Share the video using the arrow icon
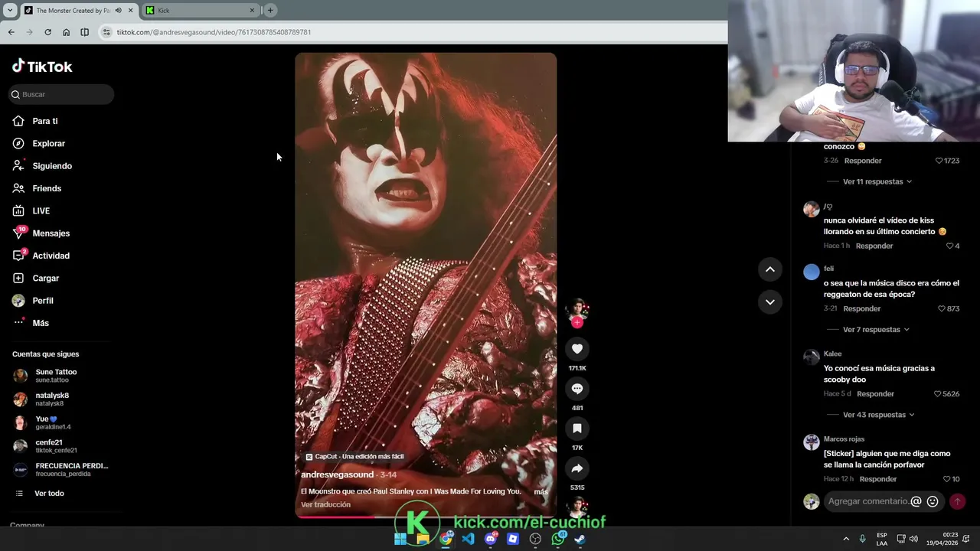Screen dimensions: 980x551 pyautogui.click(x=577, y=468)
